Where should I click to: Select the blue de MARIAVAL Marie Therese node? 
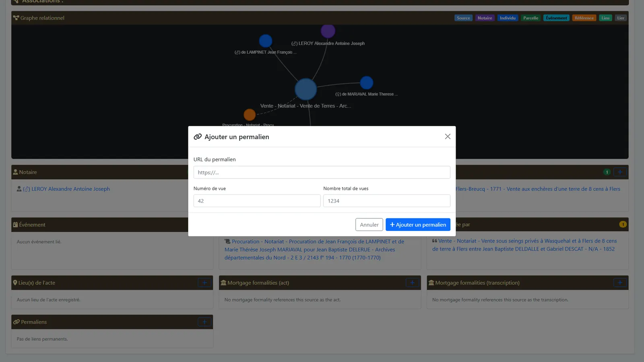point(366,83)
